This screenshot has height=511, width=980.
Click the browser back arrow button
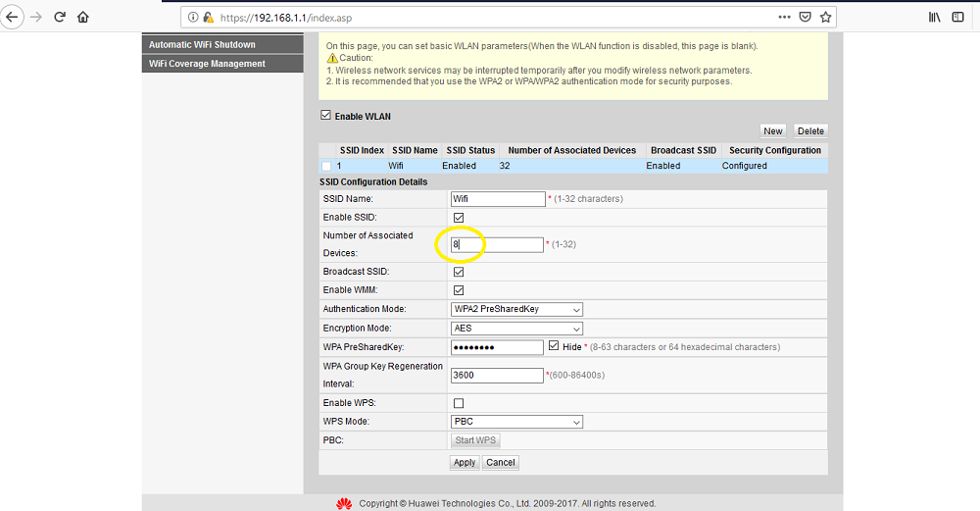(x=14, y=17)
